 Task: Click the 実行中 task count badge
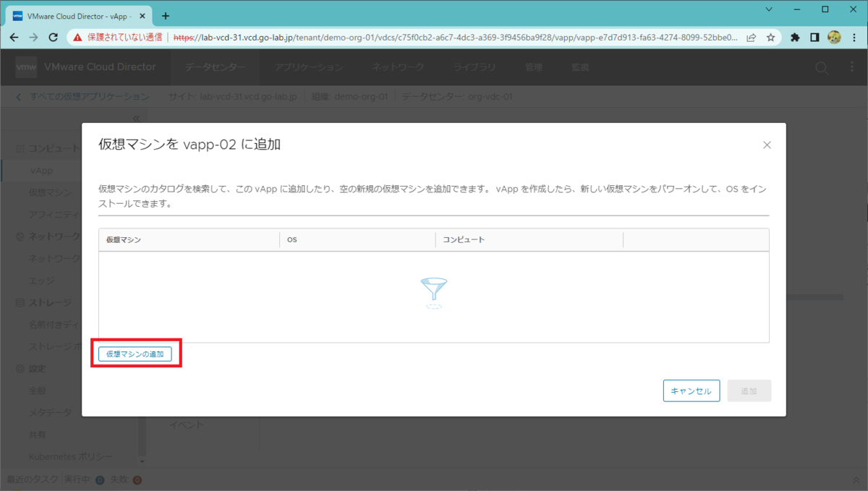pos(100,480)
